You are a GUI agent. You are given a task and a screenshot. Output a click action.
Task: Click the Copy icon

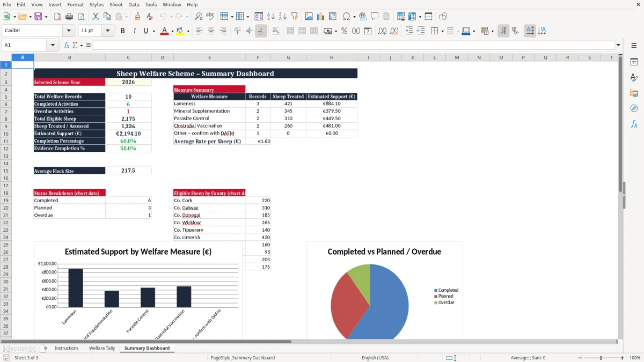coord(107,17)
